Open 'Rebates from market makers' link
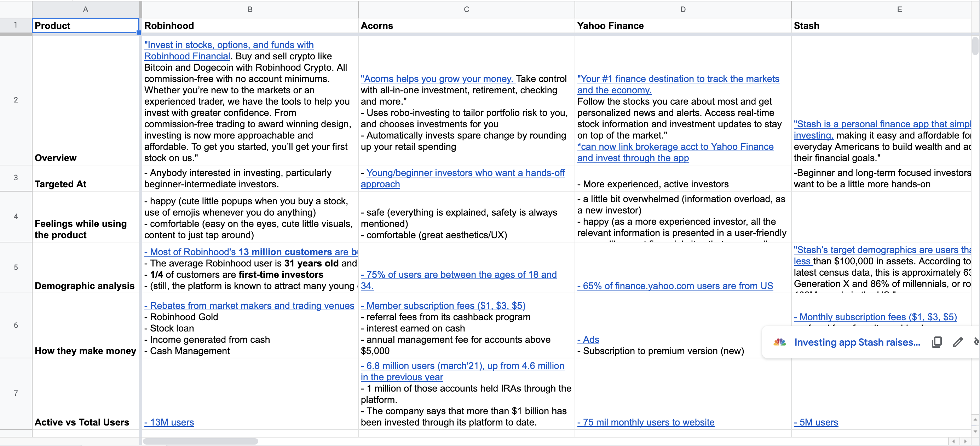The height and width of the screenshot is (446, 980). [249, 305]
